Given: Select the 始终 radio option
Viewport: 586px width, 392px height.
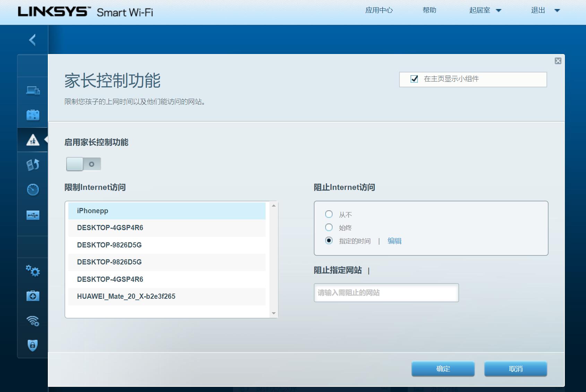Looking at the screenshot, I should point(329,227).
